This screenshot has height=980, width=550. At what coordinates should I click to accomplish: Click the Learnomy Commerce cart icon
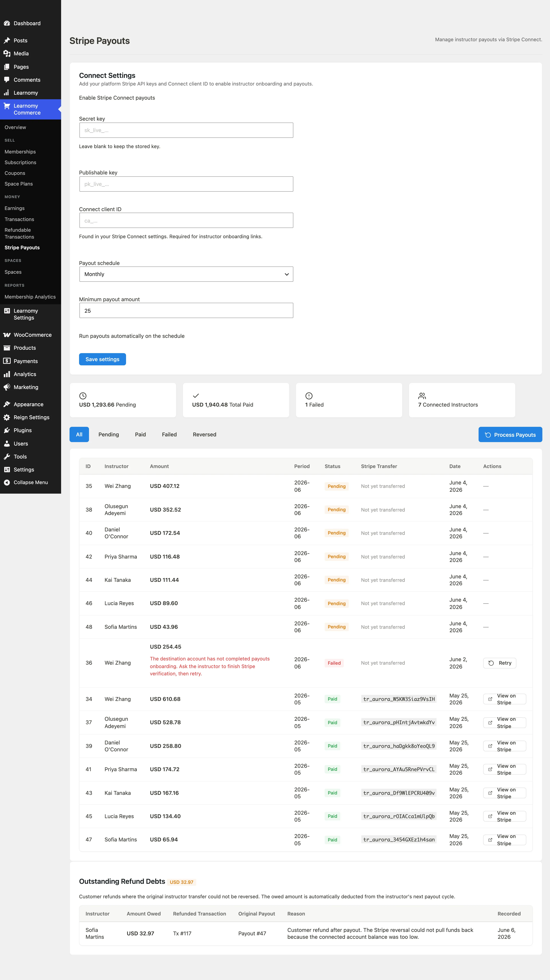(x=7, y=106)
